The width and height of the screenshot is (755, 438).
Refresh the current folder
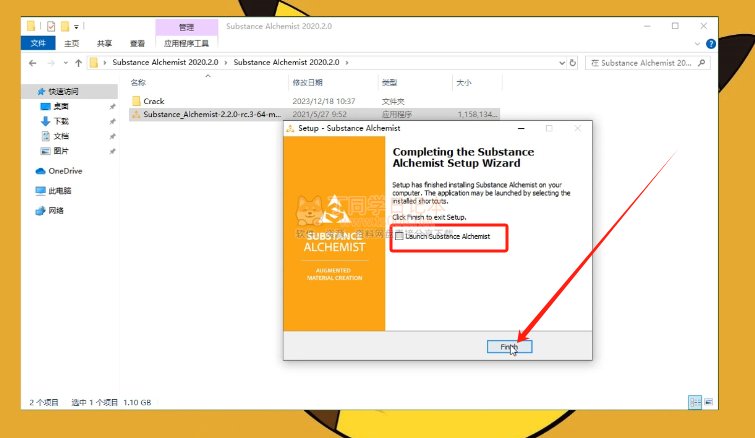coord(573,63)
